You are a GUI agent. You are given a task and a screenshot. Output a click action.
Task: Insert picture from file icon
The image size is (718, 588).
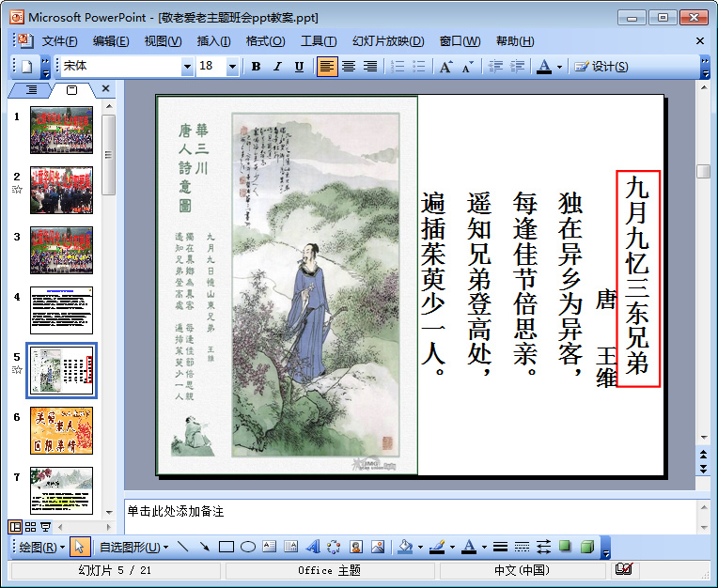point(378,547)
